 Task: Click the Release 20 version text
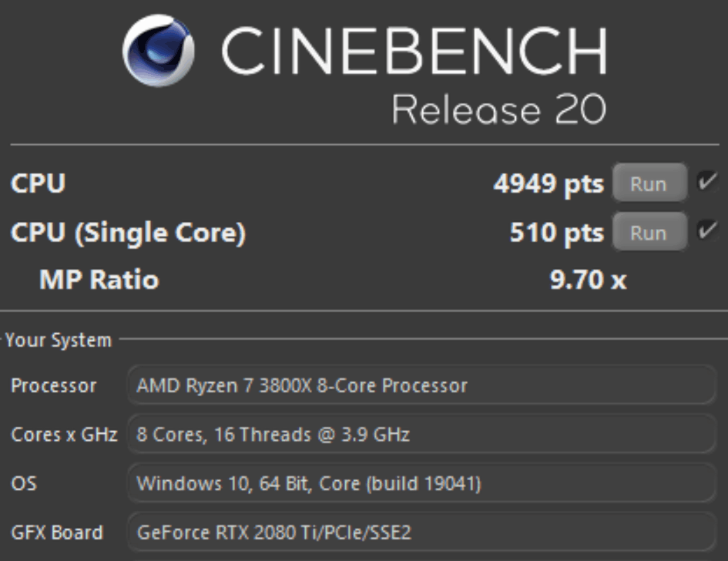coord(499,109)
